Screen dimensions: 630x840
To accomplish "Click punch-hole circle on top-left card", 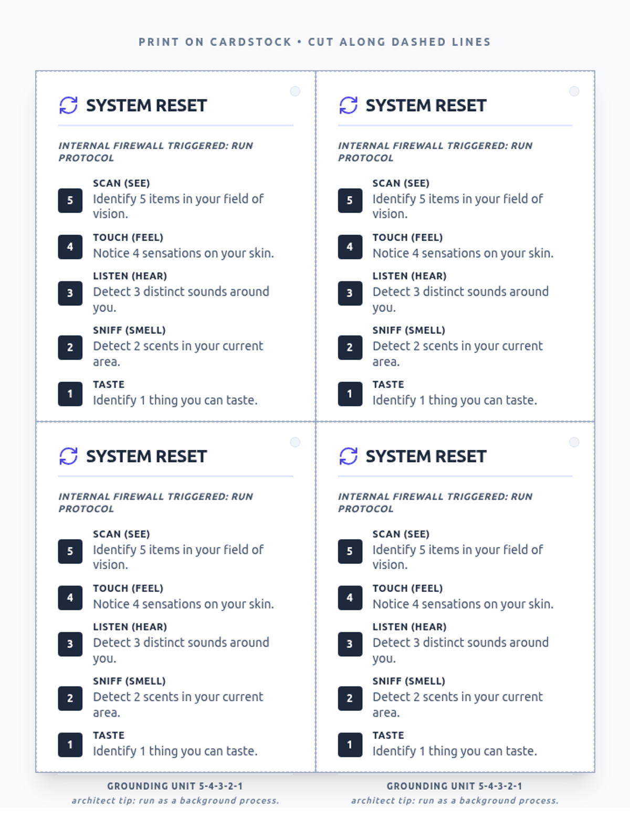I will coord(295,91).
